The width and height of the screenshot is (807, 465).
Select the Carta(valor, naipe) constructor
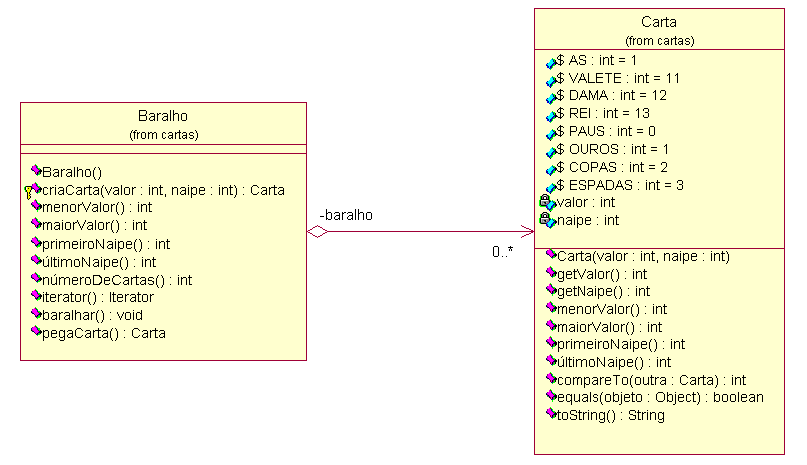click(643, 256)
